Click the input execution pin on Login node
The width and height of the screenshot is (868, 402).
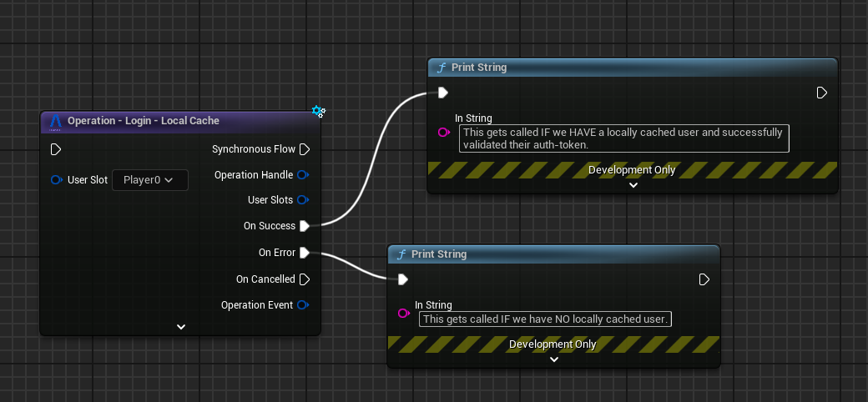(56, 150)
